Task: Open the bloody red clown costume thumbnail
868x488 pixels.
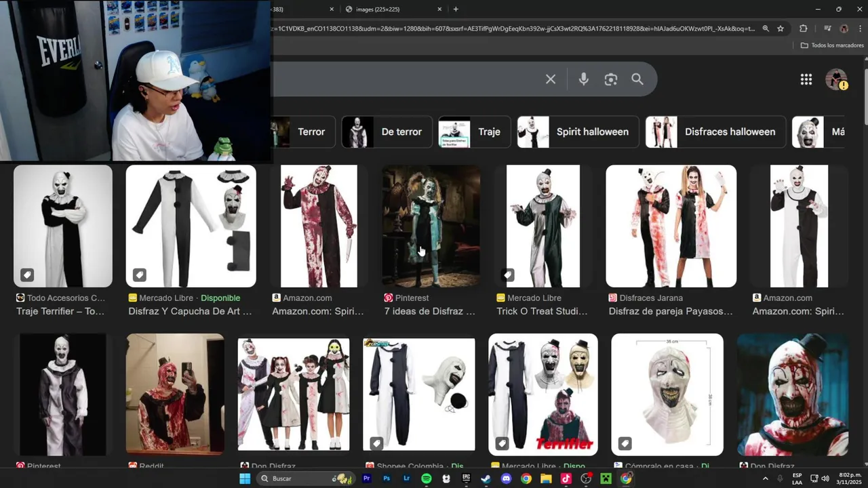Action: pyautogui.click(x=319, y=226)
